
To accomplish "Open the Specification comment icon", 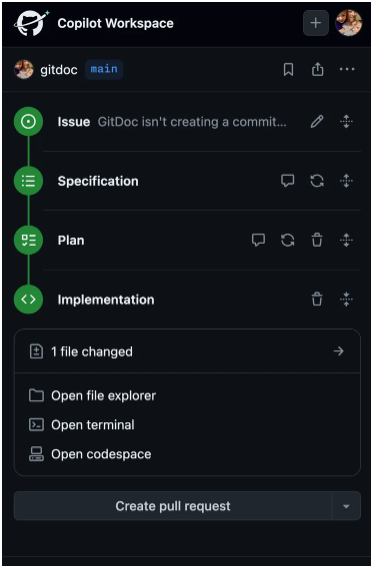I will (288, 181).
